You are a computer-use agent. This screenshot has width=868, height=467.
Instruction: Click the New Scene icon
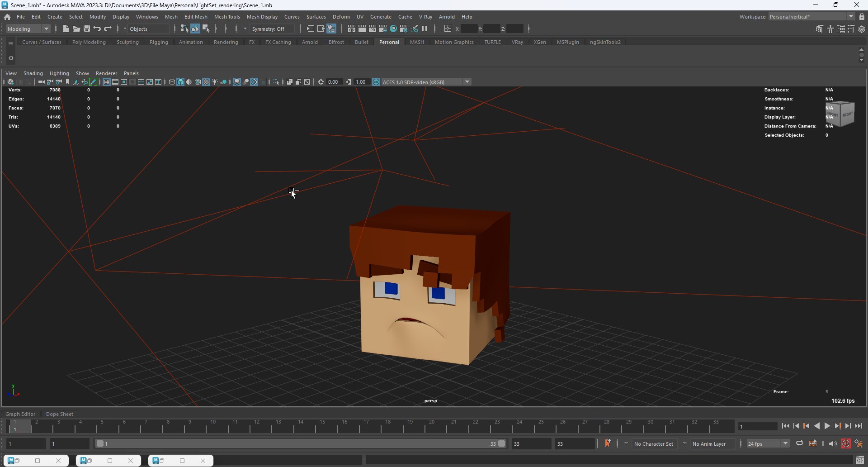(x=66, y=29)
